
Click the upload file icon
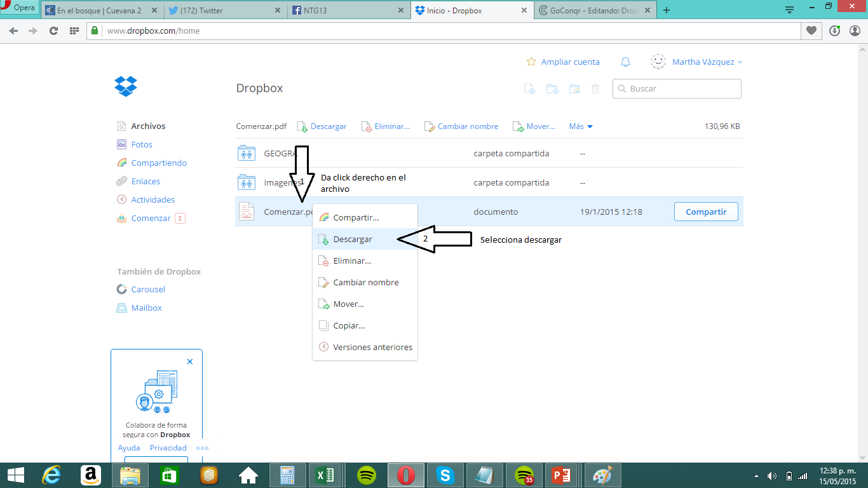[x=529, y=89]
